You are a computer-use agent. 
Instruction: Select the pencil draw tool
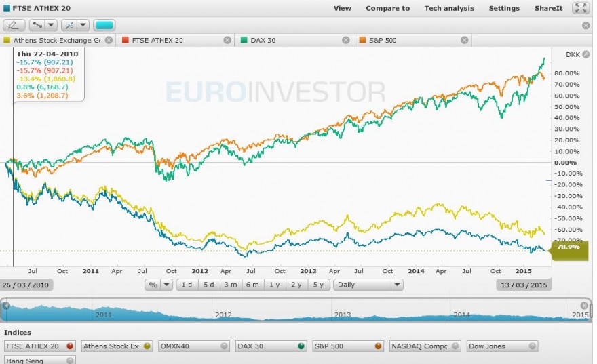click(x=14, y=26)
